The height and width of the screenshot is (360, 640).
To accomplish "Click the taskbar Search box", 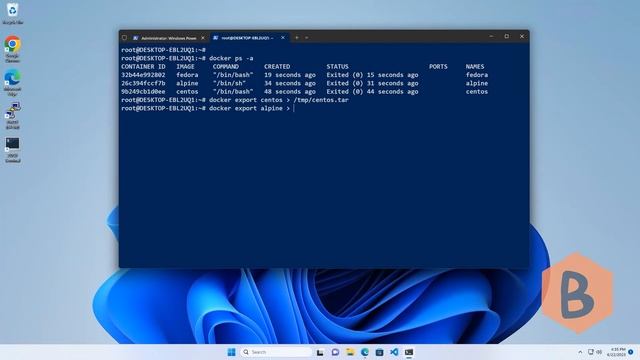I will pos(276,352).
